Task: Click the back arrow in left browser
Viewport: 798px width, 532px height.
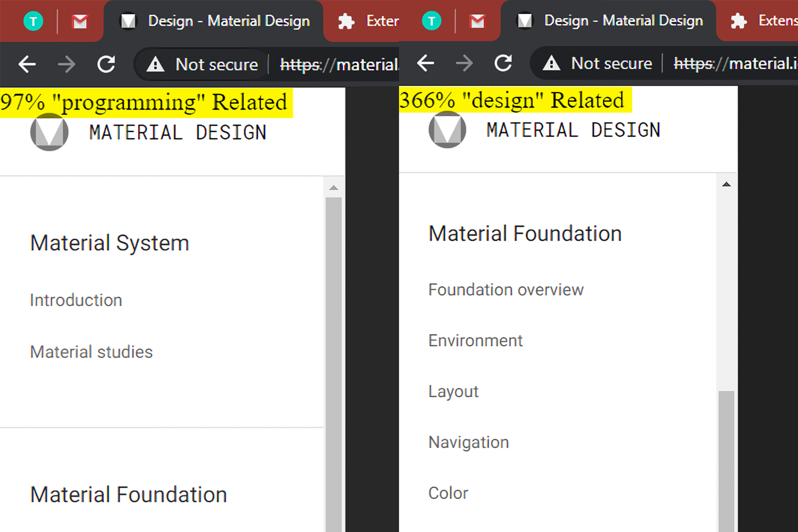Action: (x=27, y=64)
